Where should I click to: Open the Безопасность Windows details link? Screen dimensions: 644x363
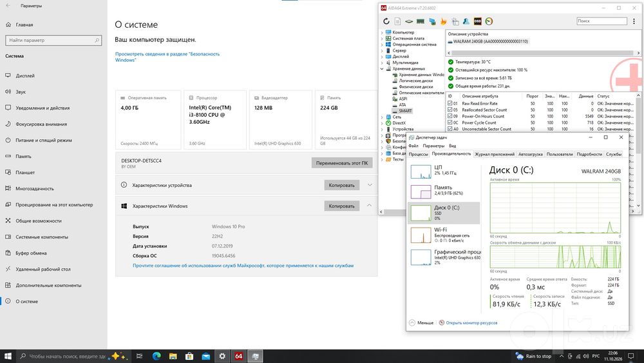coord(167,57)
